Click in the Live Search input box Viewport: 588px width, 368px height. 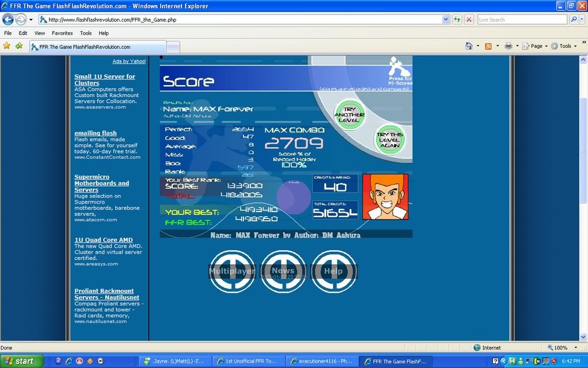(521, 20)
